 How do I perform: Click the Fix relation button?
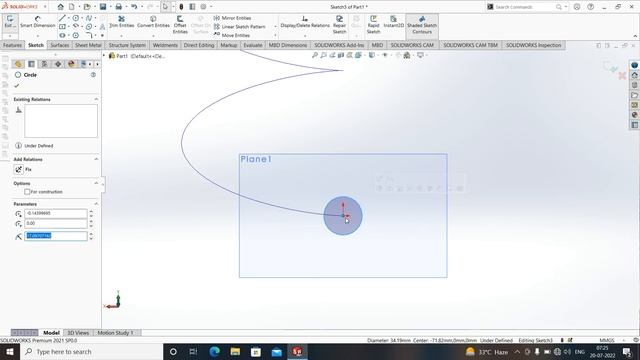point(19,169)
